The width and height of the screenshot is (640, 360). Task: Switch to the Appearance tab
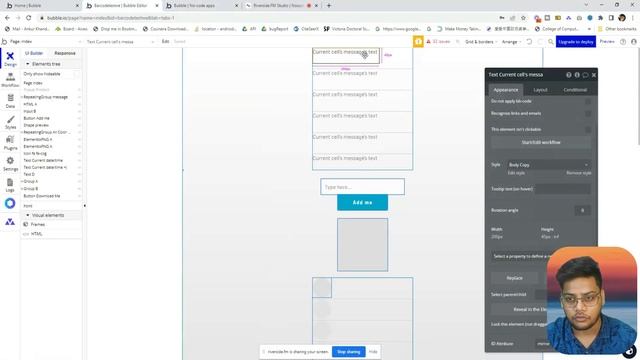click(506, 90)
